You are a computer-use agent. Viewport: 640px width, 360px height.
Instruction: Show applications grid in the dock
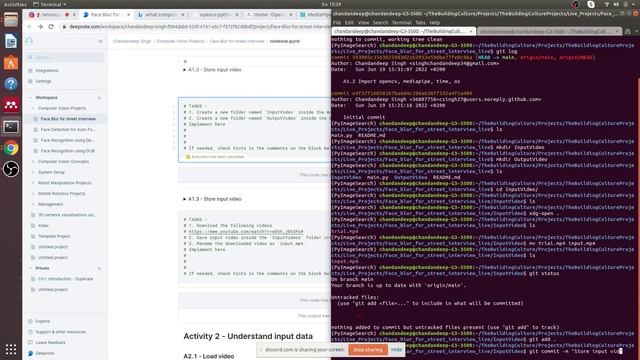tap(11, 349)
